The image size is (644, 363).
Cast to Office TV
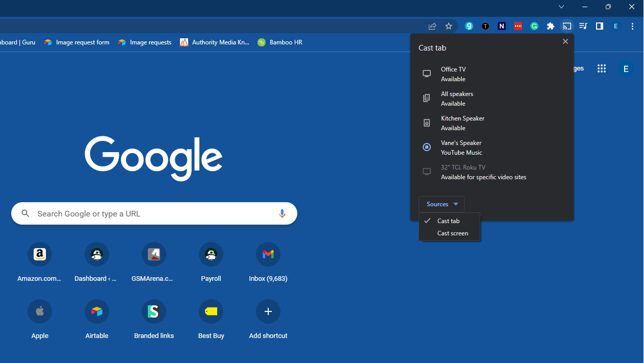[453, 74]
